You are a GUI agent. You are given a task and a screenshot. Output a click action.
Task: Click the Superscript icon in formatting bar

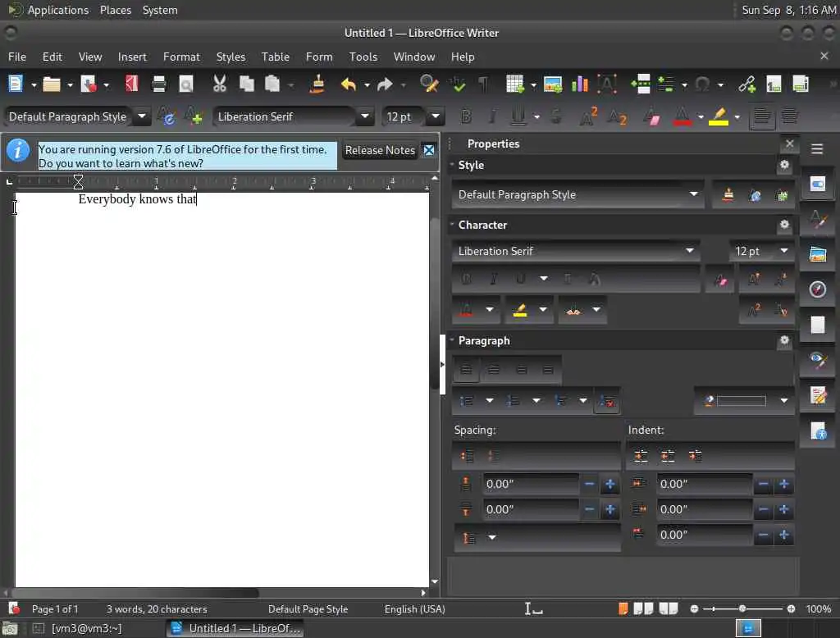pyautogui.click(x=589, y=116)
